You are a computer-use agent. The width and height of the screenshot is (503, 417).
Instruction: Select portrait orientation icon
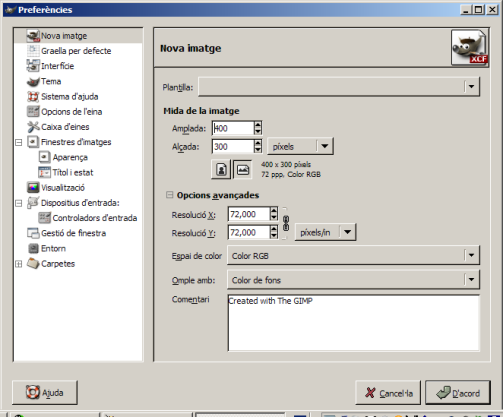[221, 170]
